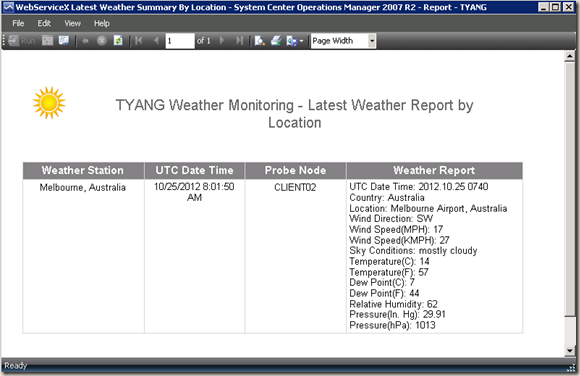This screenshot has width=580, height=376.
Task: Click the Location: Melbourne Airport line
Action: [428, 208]
